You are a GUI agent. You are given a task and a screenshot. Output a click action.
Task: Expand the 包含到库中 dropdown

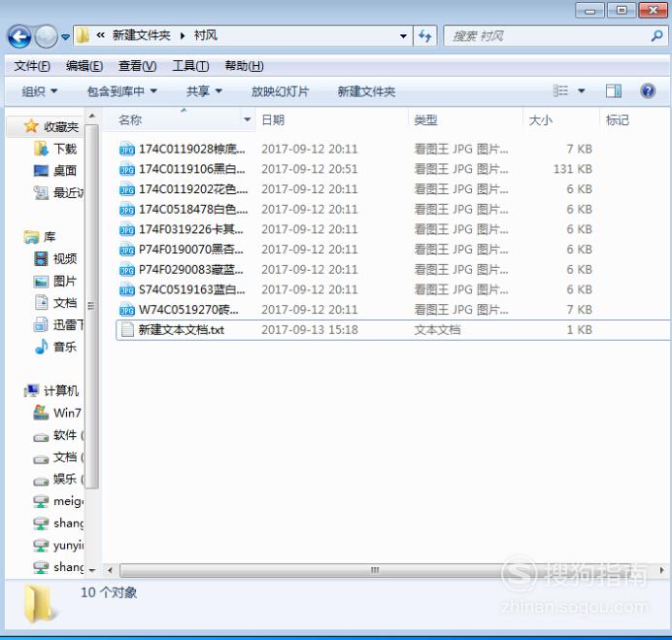click(122, 91)
